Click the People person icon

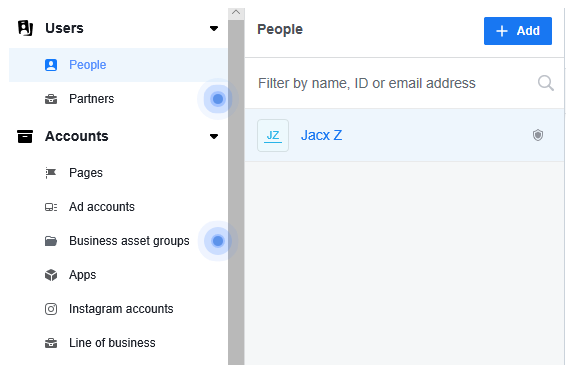click(x=51, y=65)
